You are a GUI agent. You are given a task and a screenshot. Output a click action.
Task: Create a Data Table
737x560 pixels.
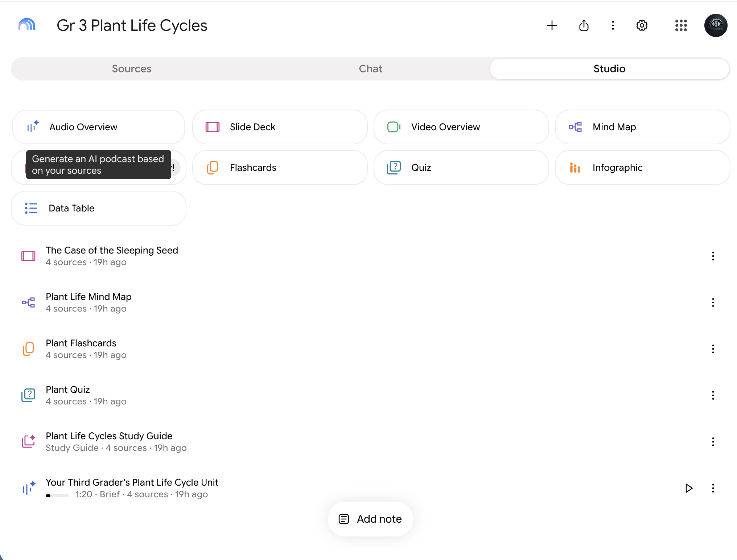pos(99,208)
